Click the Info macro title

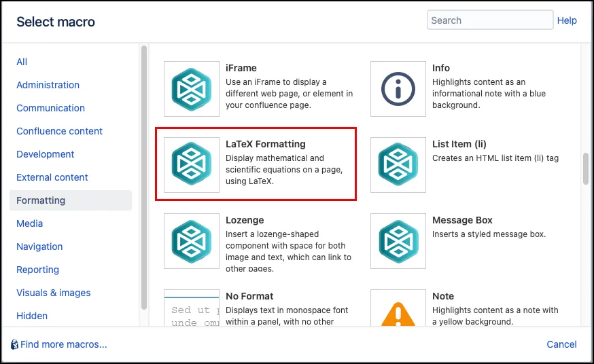[x=441, y=68]
